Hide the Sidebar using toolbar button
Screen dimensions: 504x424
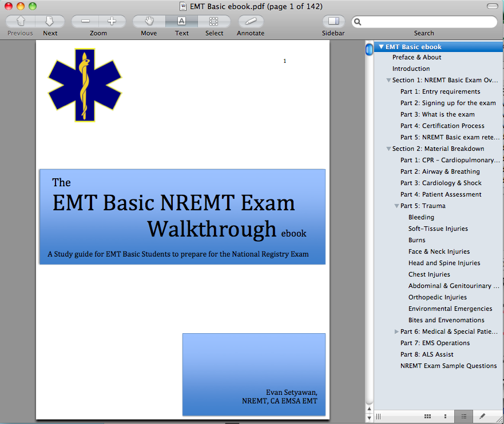click(334, 22)
